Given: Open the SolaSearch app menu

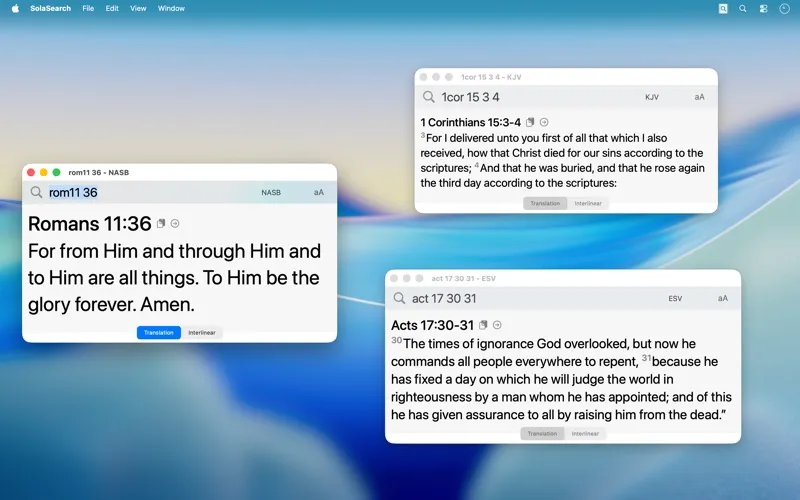Looking at the screenshot, I should tap(50, 8).
